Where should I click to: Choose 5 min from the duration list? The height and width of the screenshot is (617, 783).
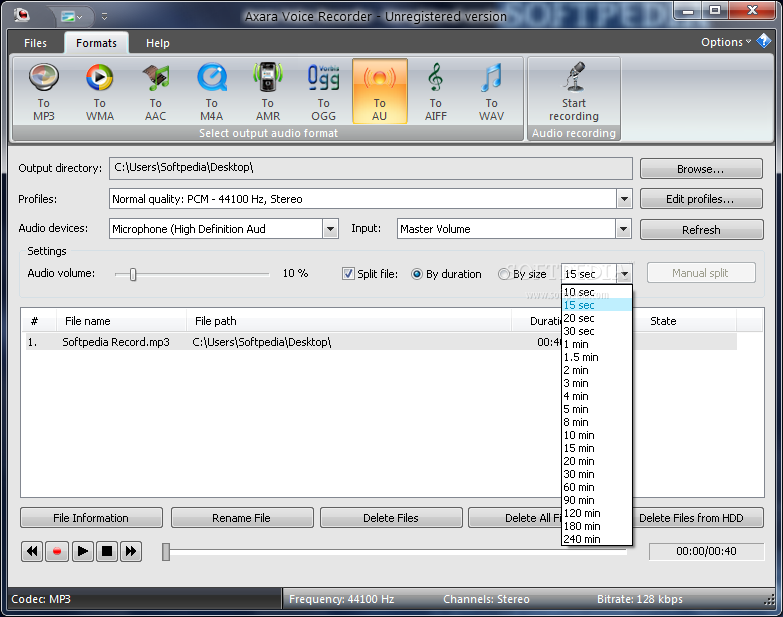point(575,409)
